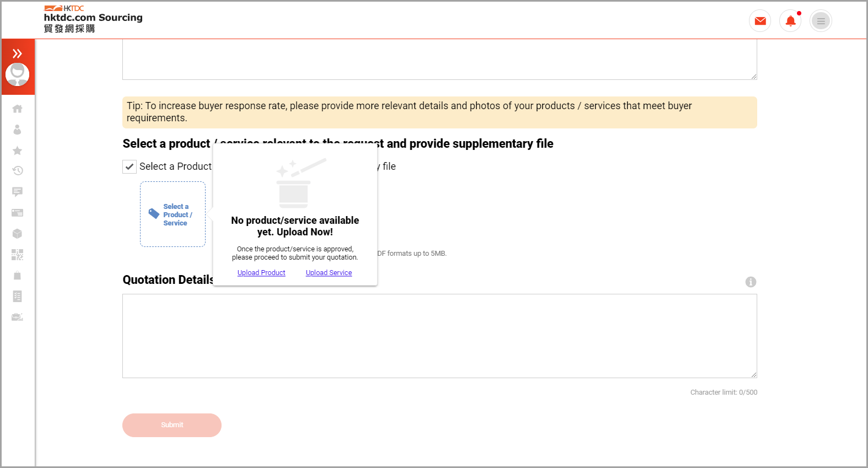Click the Quotation Details textarea resize handle

[x=753, y=374]
